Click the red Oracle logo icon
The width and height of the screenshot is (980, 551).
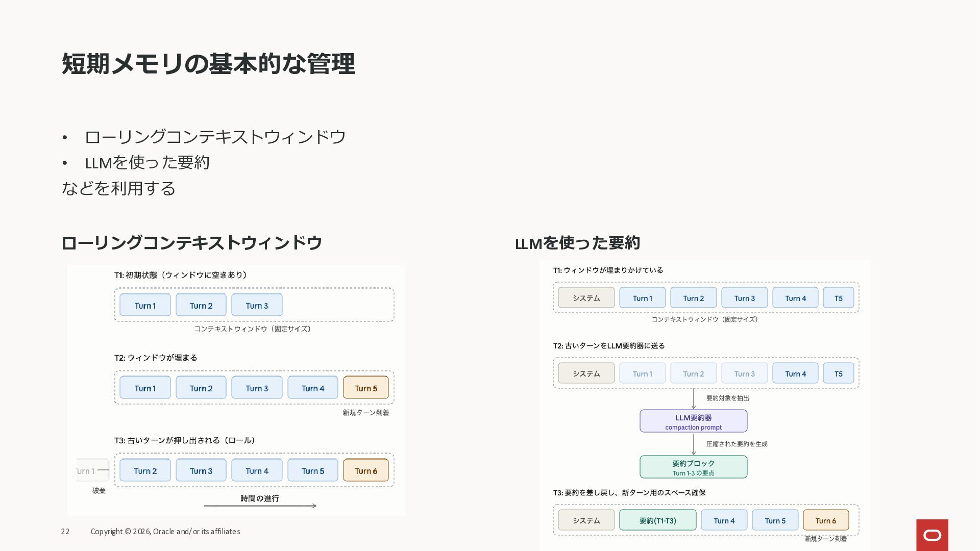click(x=932, y=535)
